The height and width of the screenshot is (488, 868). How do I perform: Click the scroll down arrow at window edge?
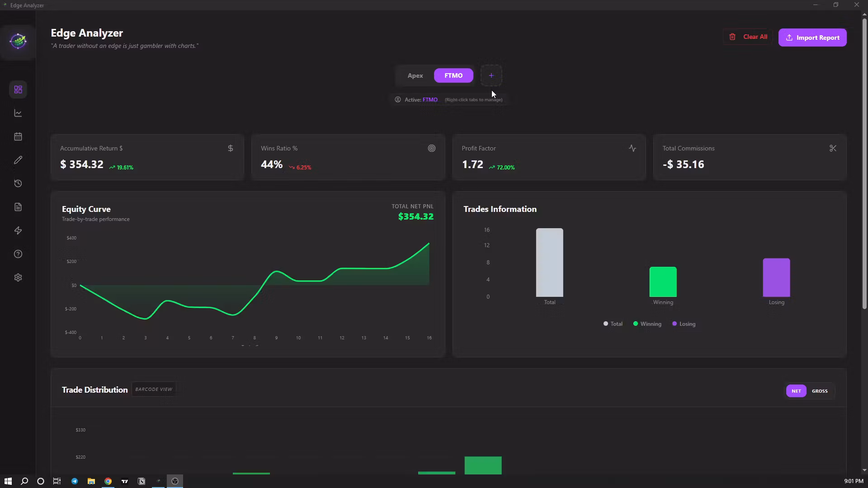click(x=864, y=470)
